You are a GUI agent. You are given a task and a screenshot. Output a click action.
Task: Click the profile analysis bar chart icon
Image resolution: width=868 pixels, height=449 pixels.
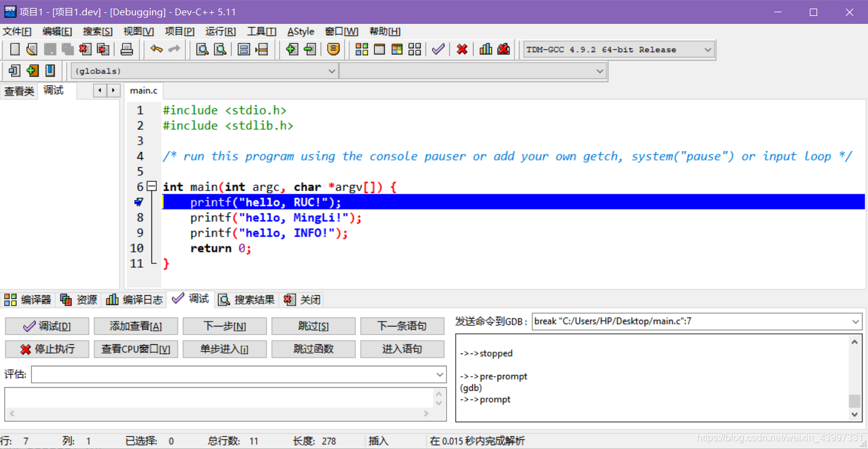click(486, 50)
